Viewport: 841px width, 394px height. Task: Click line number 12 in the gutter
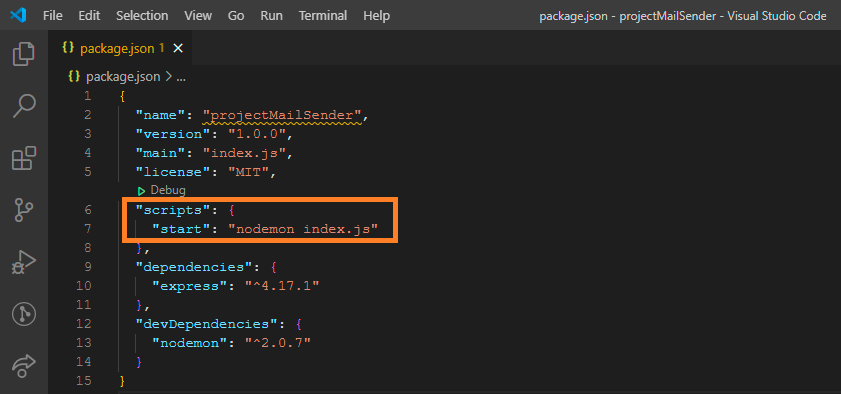(84, 324)
